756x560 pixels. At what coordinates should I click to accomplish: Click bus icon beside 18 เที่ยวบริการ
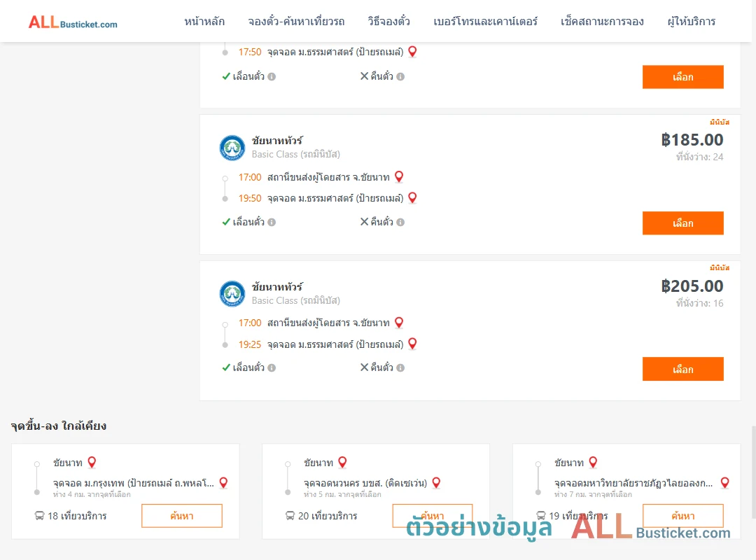[39, 516]
